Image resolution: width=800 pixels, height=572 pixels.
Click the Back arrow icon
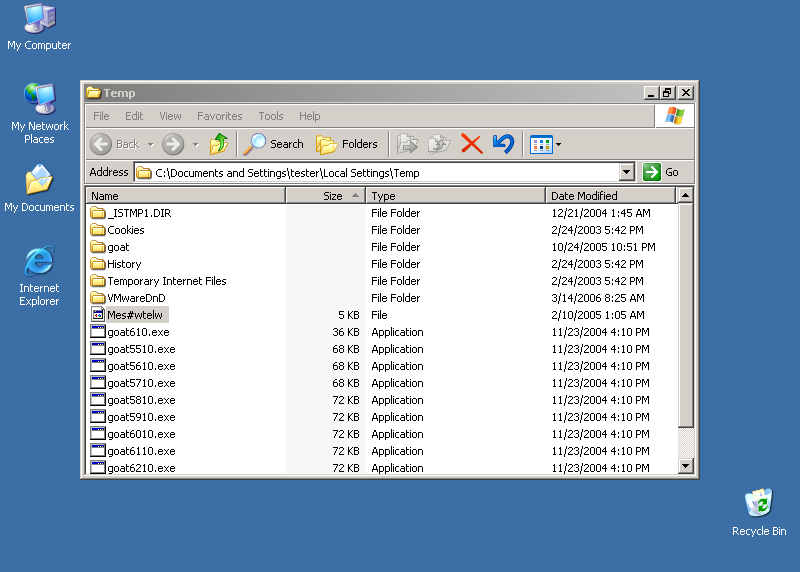point(101,144)
